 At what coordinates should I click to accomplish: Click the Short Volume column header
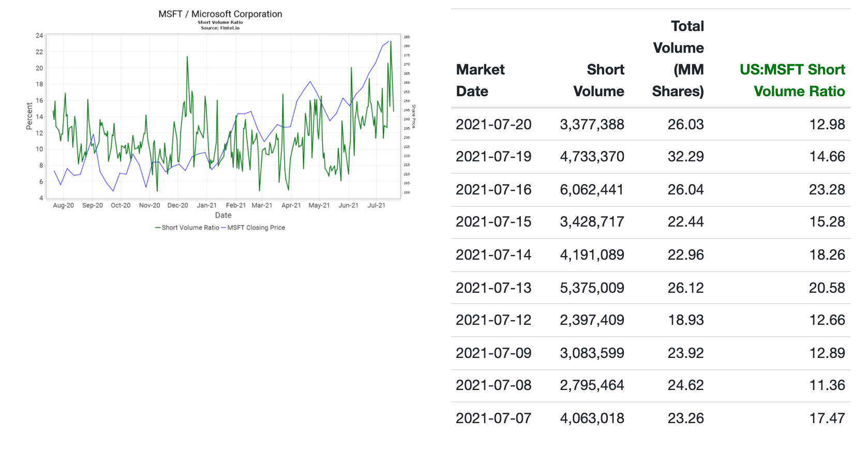tap(598, 80)
